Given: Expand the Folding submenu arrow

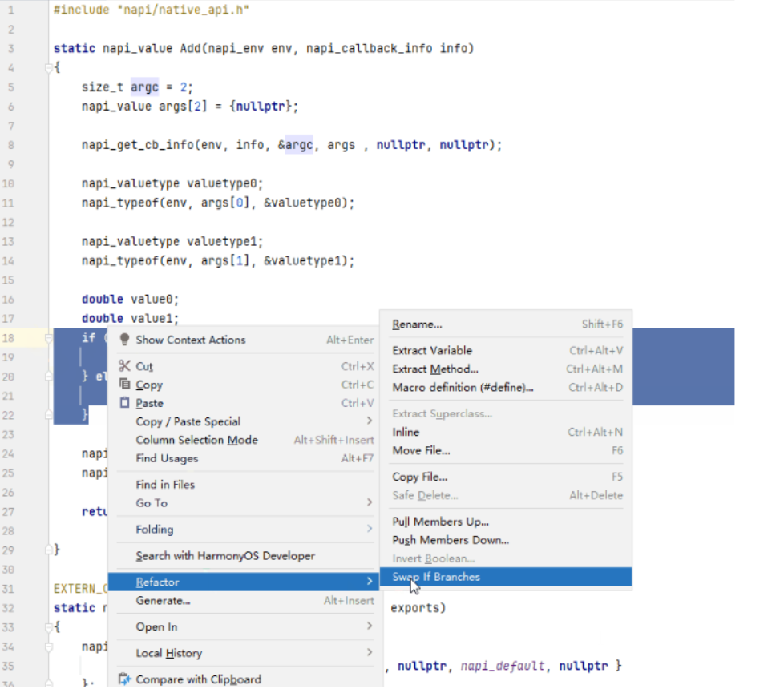Looking at the screenshot, I should coord(369,530).
